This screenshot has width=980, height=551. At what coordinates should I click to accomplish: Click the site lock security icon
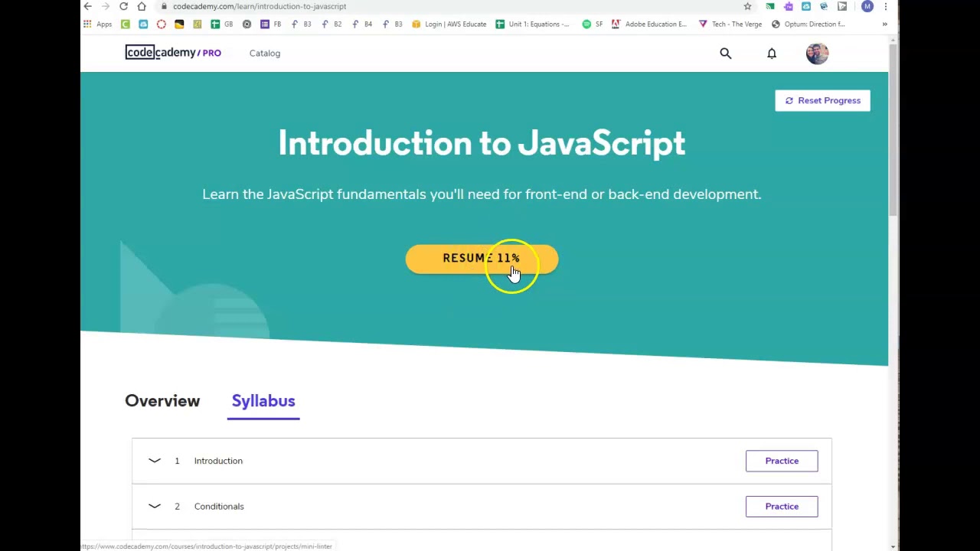(x=164, y=6)
